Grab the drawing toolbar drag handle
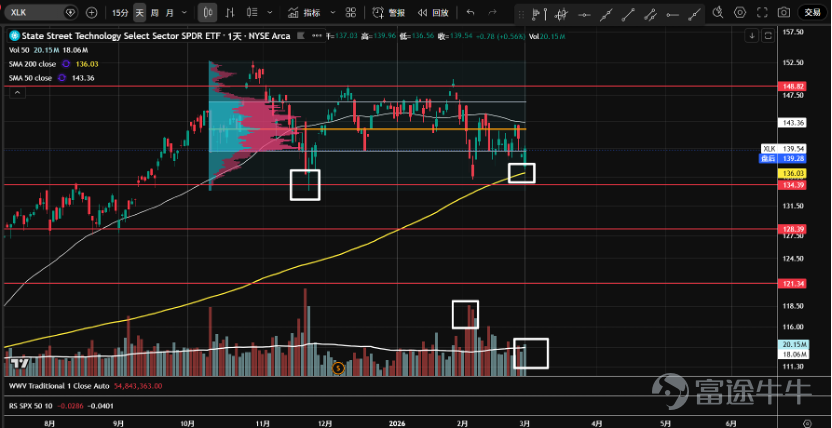 click(523, 14)
